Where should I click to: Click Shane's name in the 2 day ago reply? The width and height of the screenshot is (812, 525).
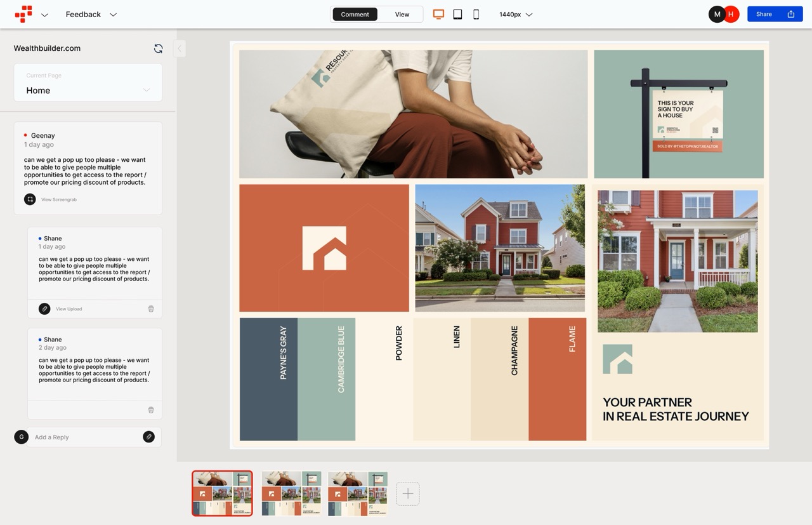point(53,340)
